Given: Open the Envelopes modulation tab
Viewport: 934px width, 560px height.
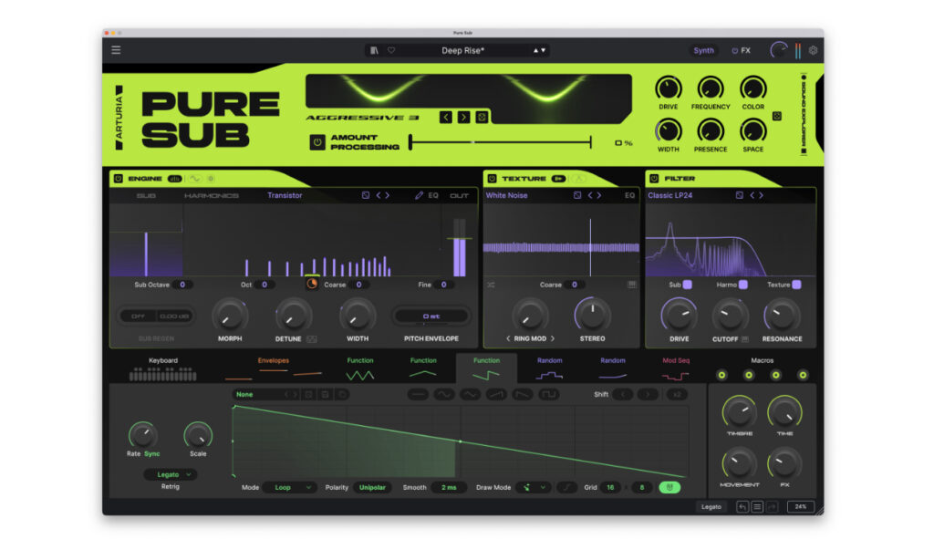Looking at the screenshot, I should 274,368.
